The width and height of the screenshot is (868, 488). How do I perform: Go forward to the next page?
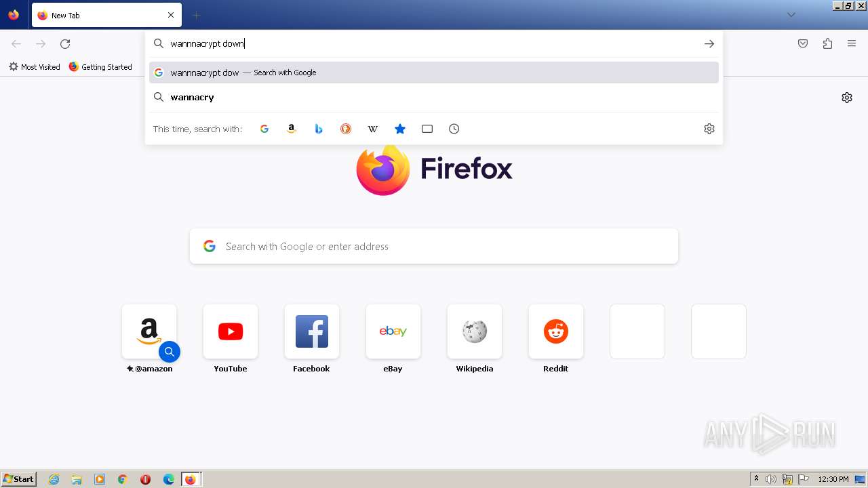41,44
